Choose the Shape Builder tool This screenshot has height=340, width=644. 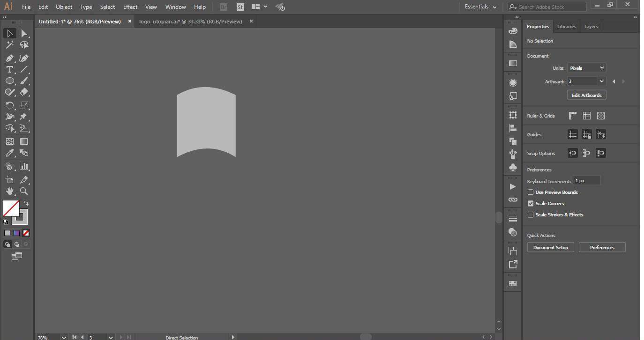click(x=9, y=128)
